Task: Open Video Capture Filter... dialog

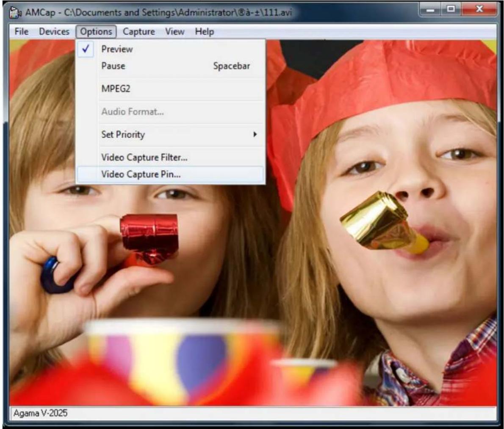Action: (170, 157)
